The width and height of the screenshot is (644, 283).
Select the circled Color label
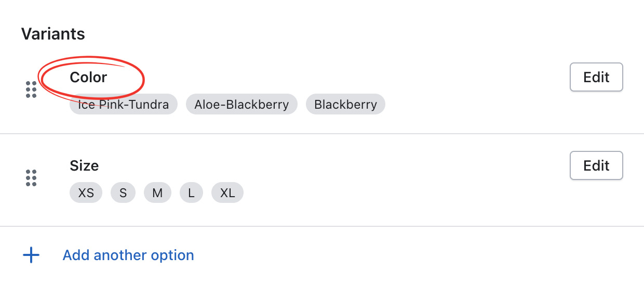88,77
